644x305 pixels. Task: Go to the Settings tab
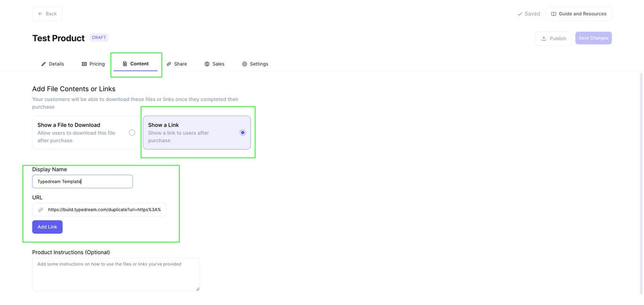pyautogui.click(x=255, y=64)
